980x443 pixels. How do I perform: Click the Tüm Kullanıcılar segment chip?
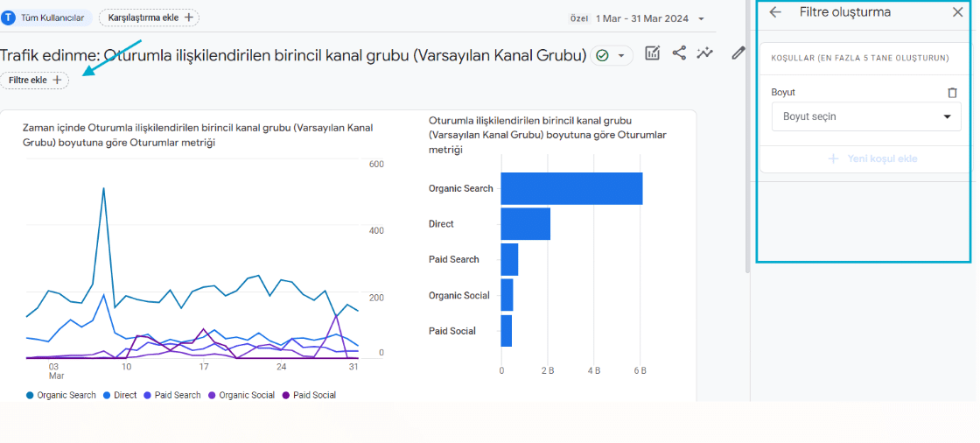click(47, 18)
